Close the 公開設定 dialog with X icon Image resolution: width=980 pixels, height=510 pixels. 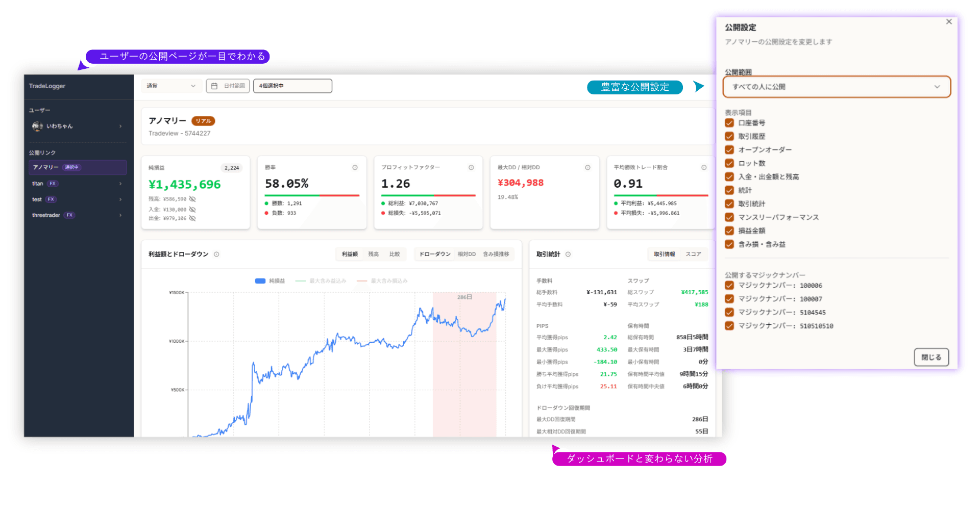[949, 22]
